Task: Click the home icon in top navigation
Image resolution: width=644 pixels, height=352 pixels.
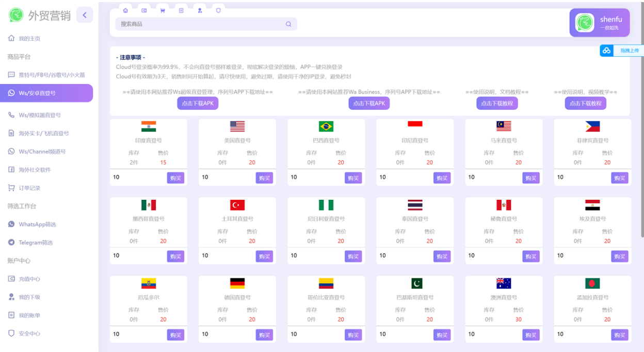Action: pos(125,10)
